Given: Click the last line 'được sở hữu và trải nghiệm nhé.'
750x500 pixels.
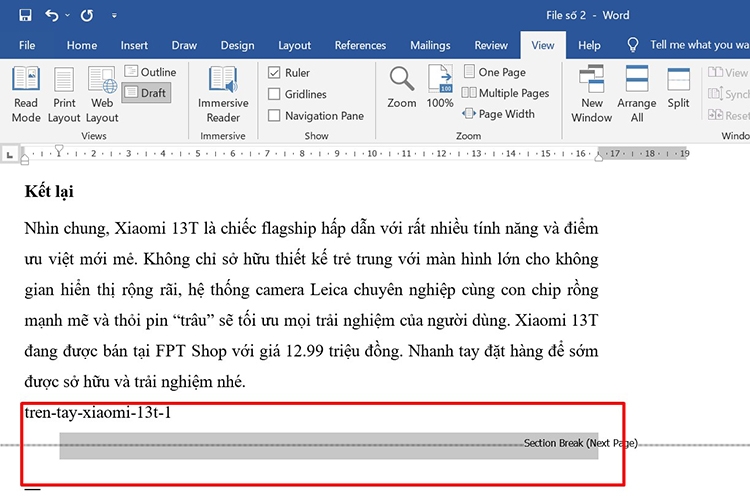Looking at the screenshot, I should 135,382.
